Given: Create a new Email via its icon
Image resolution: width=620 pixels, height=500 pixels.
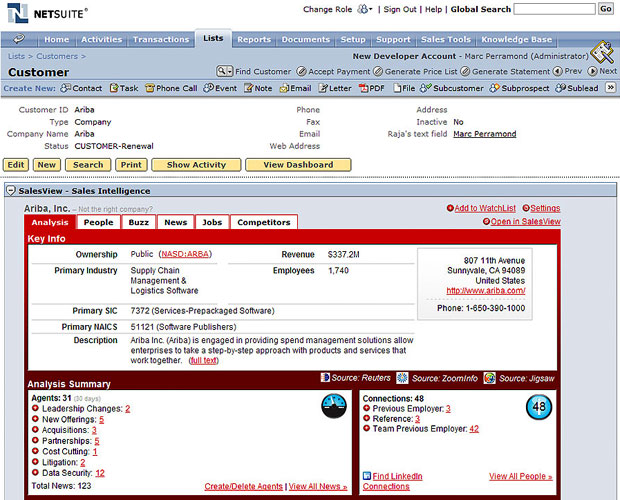Looking at the screenshot, I should (284, 88).
